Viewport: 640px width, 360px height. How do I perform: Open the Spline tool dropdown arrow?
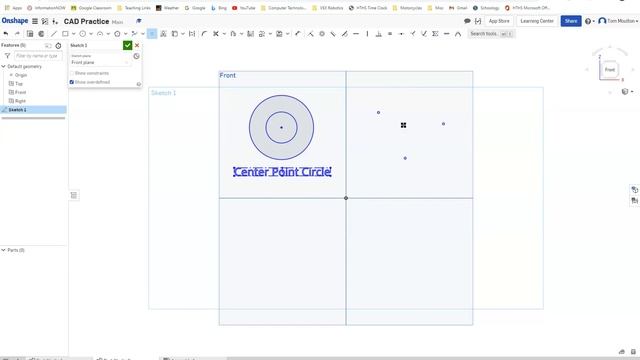(x=143, y=34)
